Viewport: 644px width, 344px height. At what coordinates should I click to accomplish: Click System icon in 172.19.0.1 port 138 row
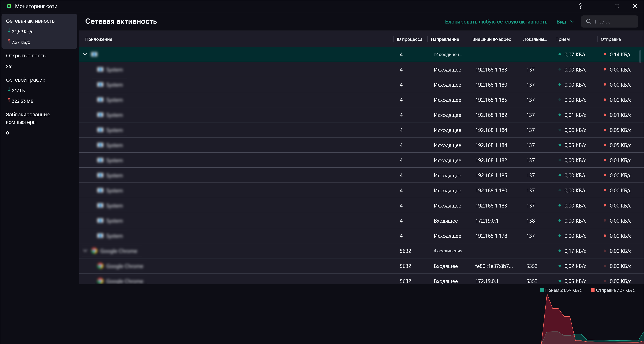tap(100, 220)
